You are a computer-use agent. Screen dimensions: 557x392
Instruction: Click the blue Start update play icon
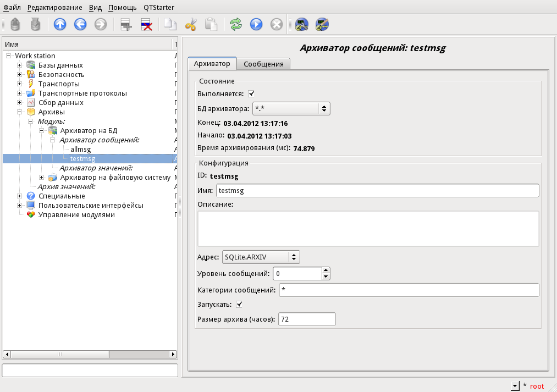(256, 24)
